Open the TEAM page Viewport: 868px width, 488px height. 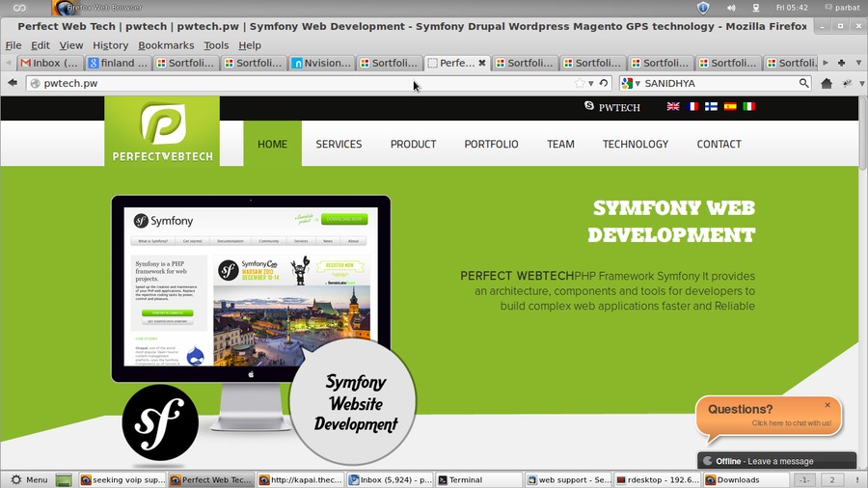(x=560, y=144)
